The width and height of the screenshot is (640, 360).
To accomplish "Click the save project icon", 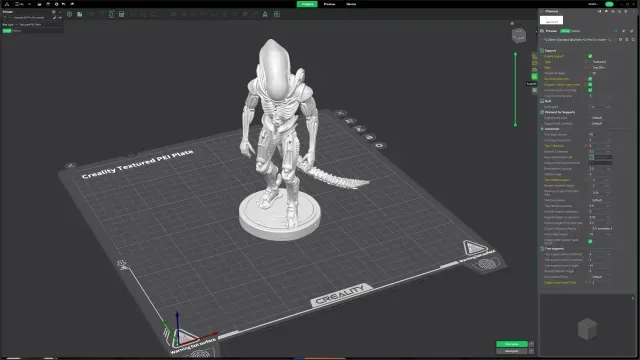I will [48, 4].
